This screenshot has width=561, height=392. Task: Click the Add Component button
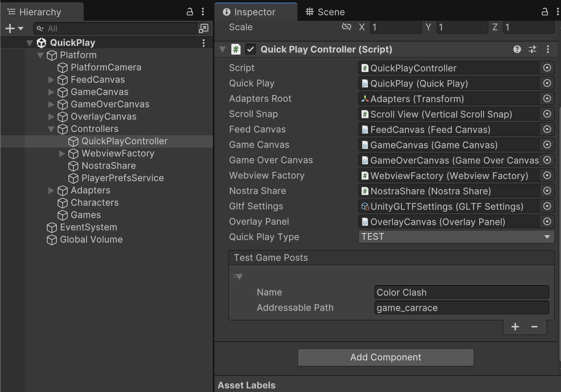point(385,357)
